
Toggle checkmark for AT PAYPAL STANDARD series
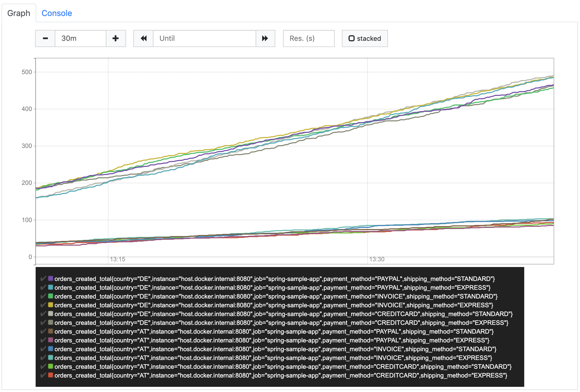pos(43,331)
